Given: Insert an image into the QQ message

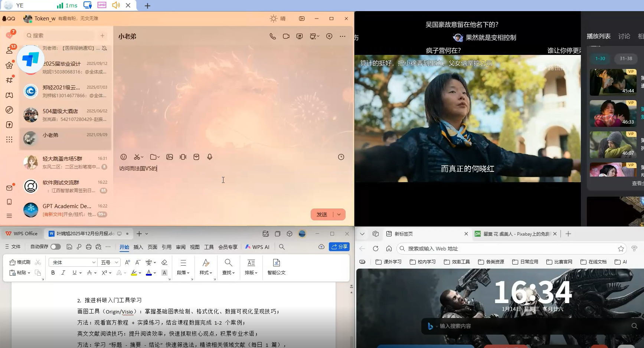Looking at the screenshot, I should point(170,157).
